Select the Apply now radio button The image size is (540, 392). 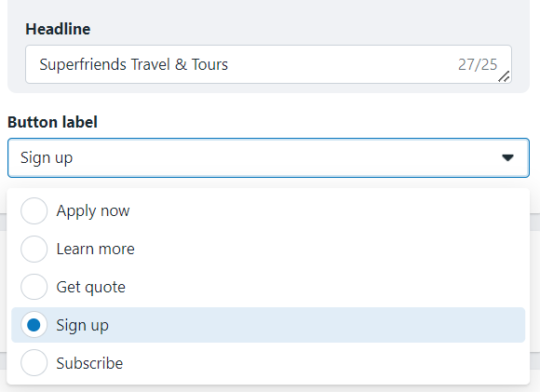pos(34,210)
